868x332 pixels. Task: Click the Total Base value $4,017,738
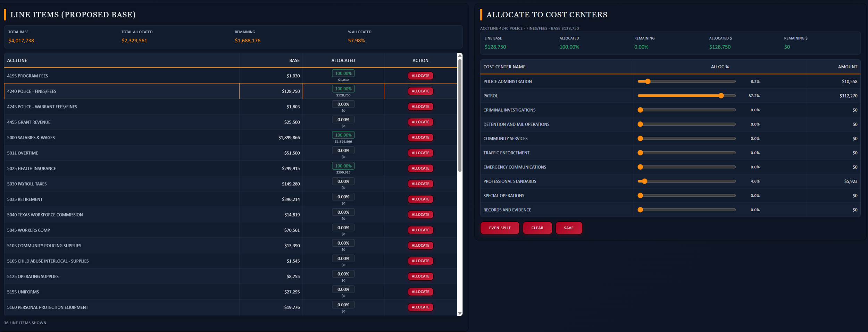[21, 41]
